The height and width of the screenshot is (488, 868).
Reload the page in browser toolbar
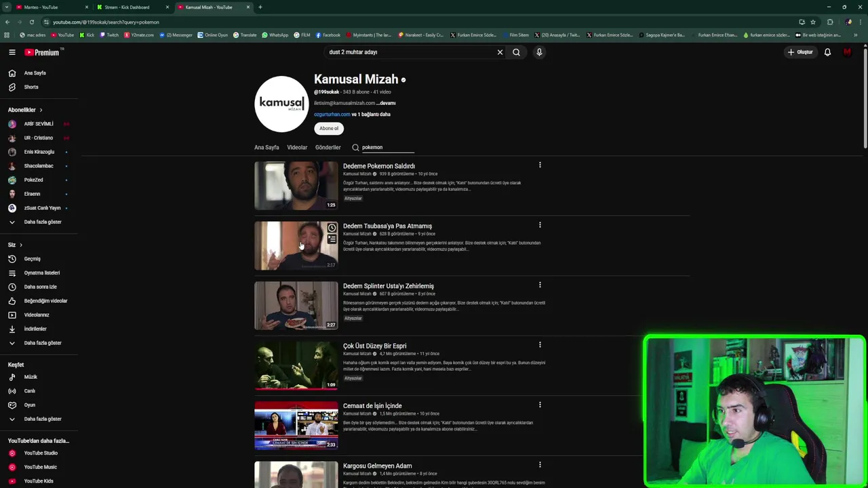31,22
